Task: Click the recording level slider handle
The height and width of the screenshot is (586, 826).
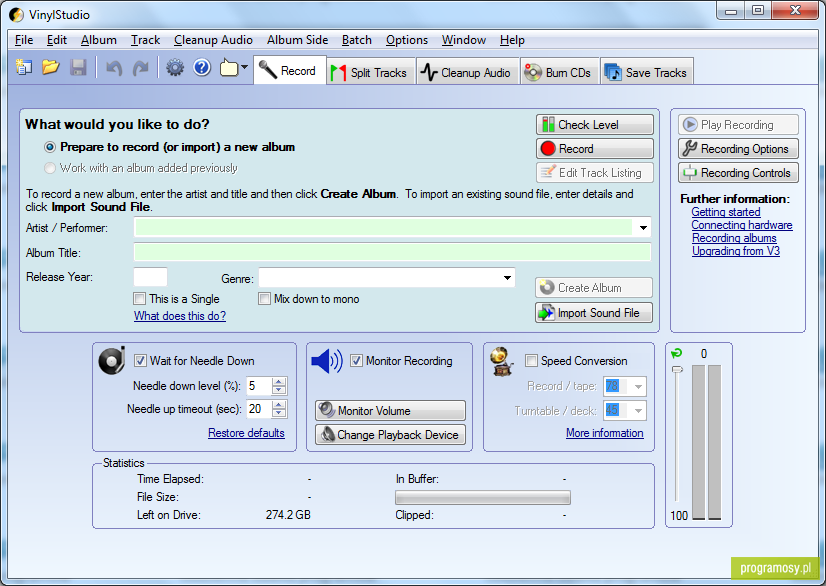Action: tap(677, 369)
